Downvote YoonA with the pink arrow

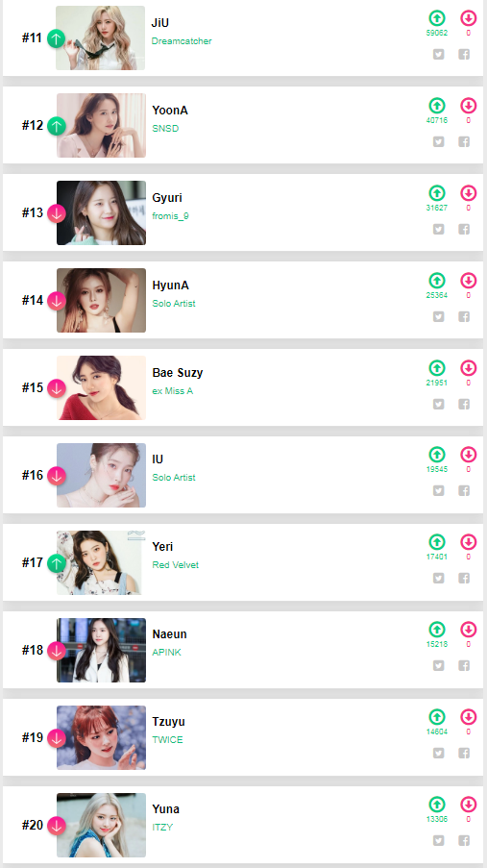click(x=468, y=106)
